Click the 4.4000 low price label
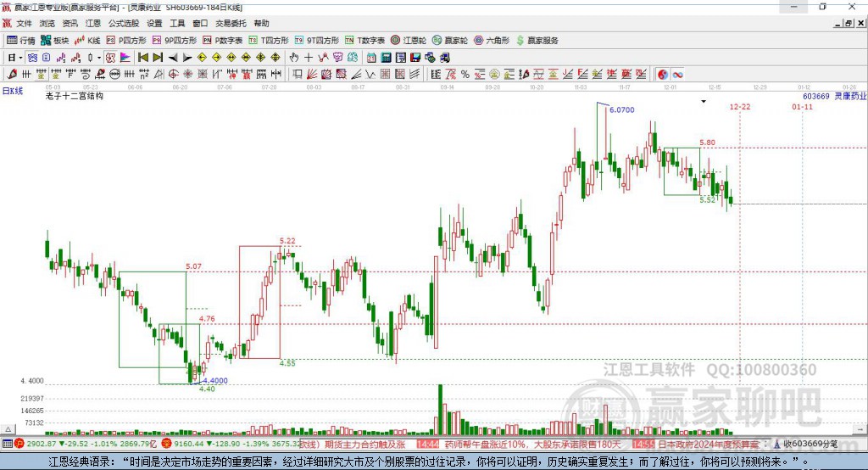The image size is (868, 470). [214, 381]
